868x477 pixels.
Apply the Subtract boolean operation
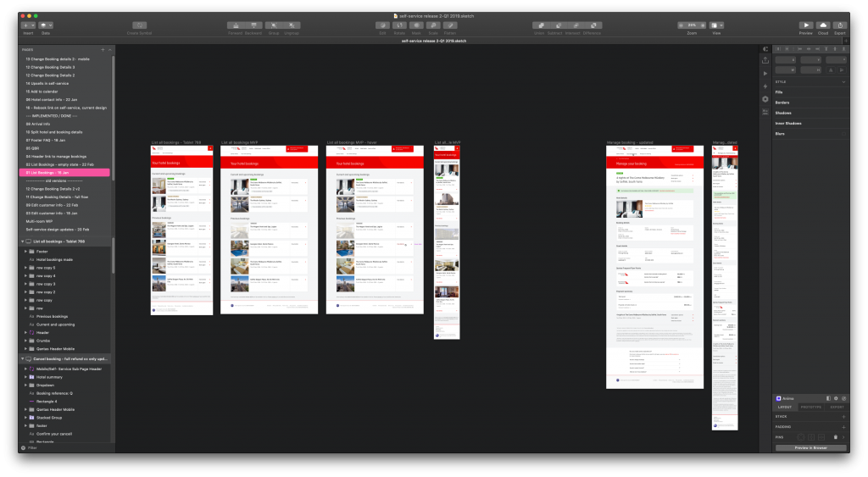click(x=558, y=25)
